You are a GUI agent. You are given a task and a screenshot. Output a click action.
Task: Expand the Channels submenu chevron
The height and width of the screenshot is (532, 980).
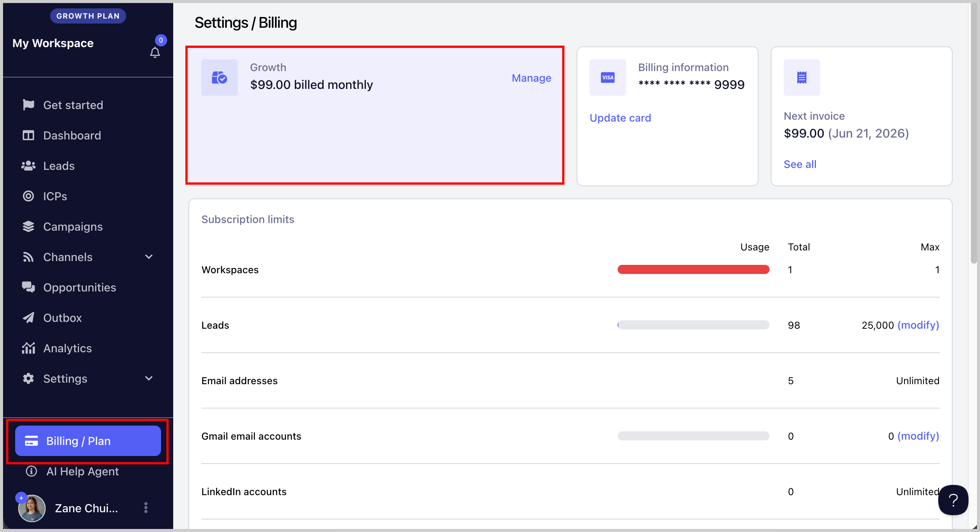pyautogui.click(x=149, y=257)
